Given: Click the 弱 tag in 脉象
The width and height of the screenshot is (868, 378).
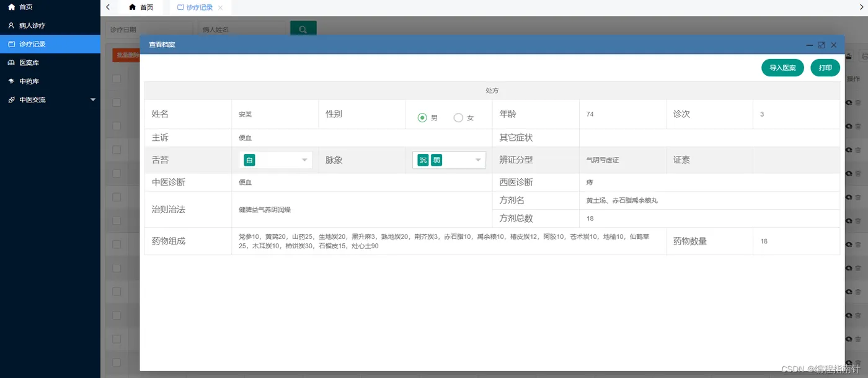Looking at the screenshot, I should 436,160.
